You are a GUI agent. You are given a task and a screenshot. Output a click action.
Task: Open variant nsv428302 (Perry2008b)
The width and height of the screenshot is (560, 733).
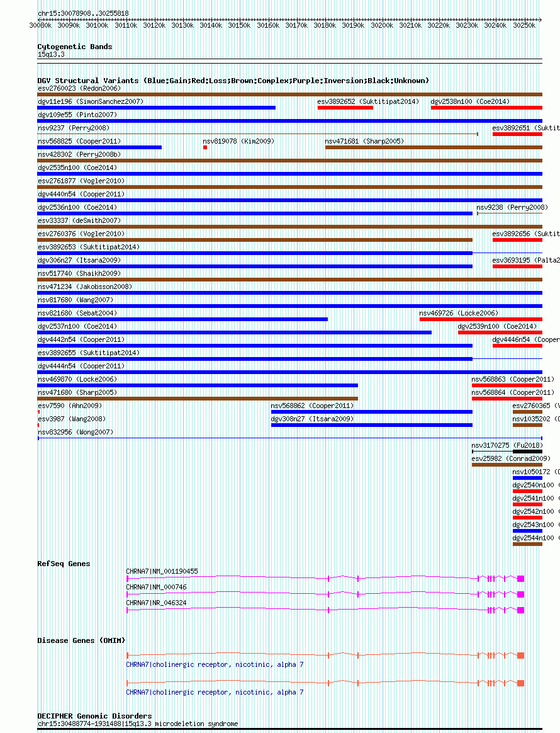pos(79,154)
